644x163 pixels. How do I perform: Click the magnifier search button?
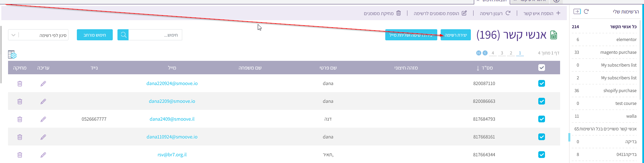[x=123, y=35]
